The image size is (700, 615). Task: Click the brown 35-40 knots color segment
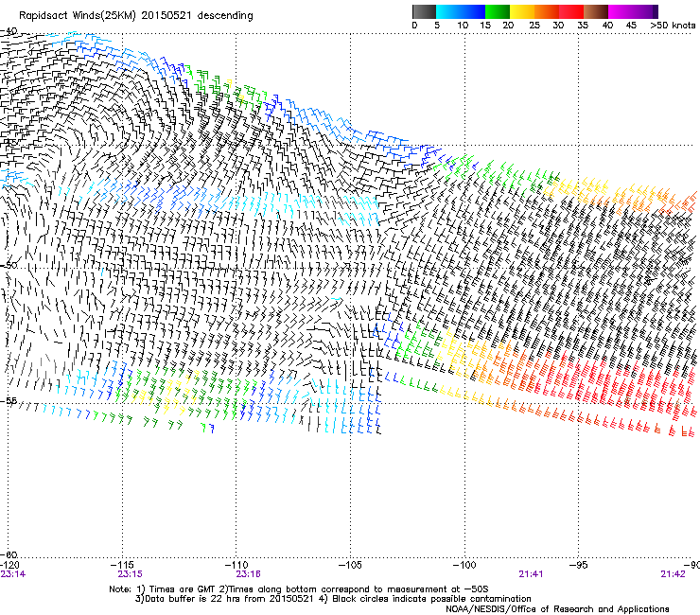(x=596, y=11)
